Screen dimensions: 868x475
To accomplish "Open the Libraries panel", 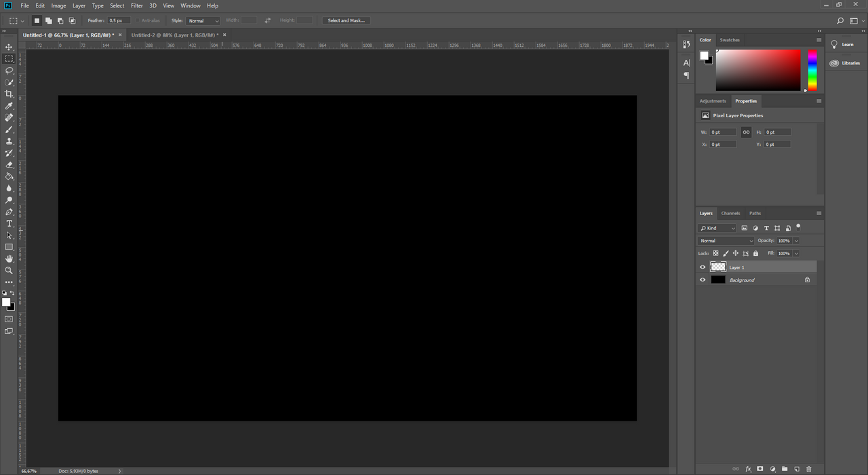I will [x=845, y=63].
